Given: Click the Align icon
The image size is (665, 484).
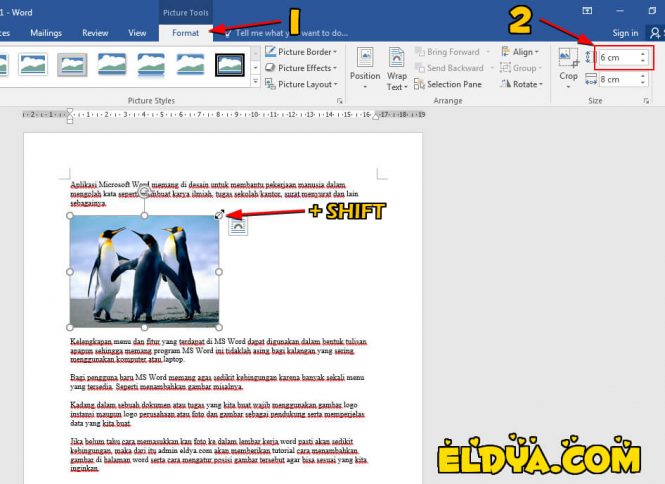Looking at the screenshot, I should [x=506, y=52].
